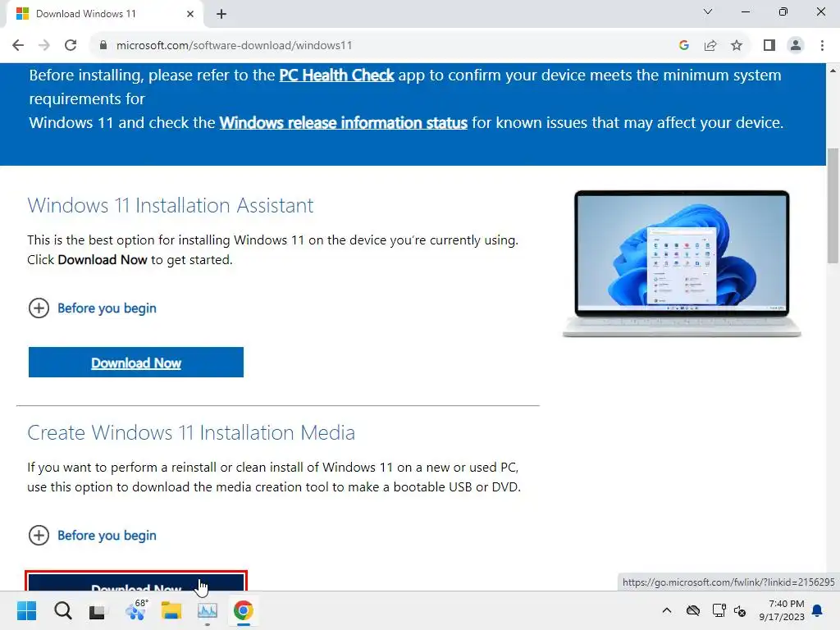Screen dimensions: 840x630
Task: Click the forward navigation arrow
Action: coord(44,46)
